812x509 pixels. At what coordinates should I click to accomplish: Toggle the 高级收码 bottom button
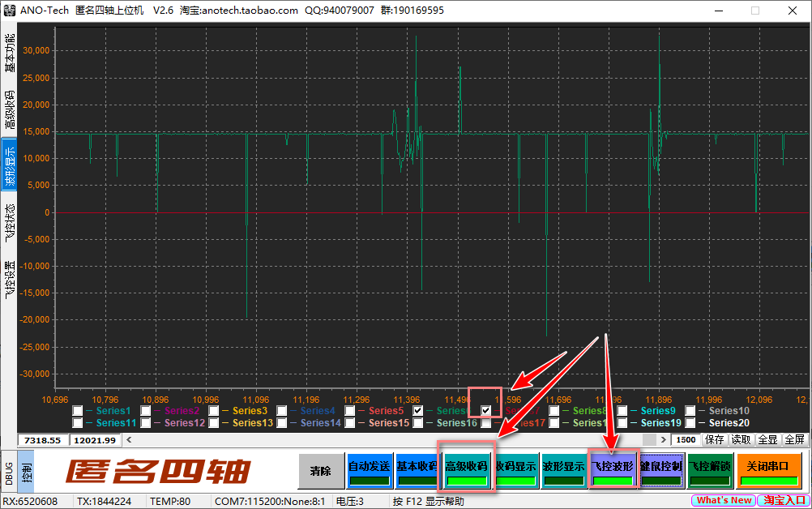pyautogui.click(x=466, y=471)
